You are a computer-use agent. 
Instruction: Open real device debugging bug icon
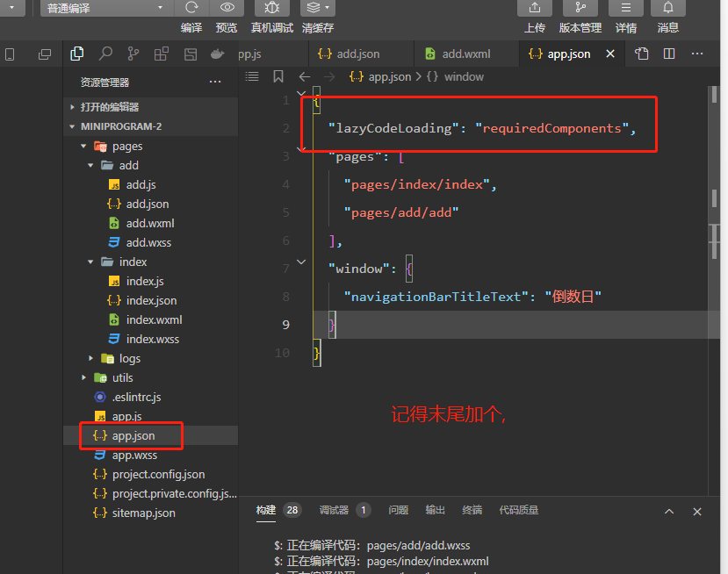coord(272,7)
